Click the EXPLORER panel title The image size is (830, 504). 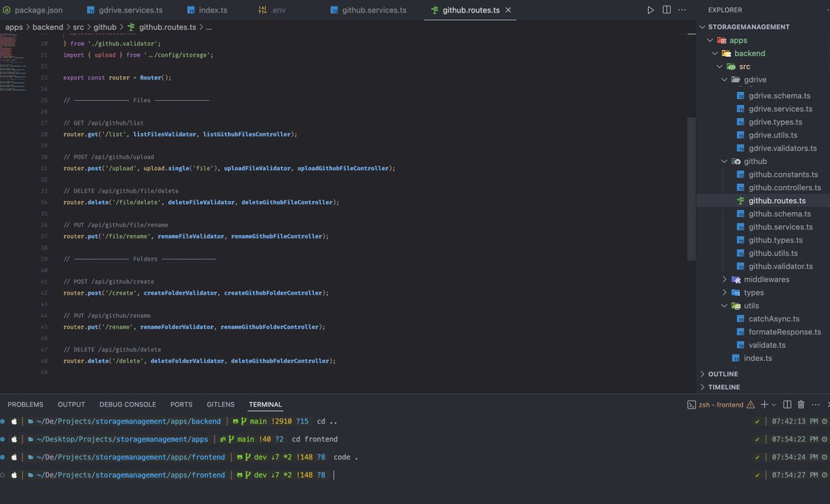[x=725, y=10]
